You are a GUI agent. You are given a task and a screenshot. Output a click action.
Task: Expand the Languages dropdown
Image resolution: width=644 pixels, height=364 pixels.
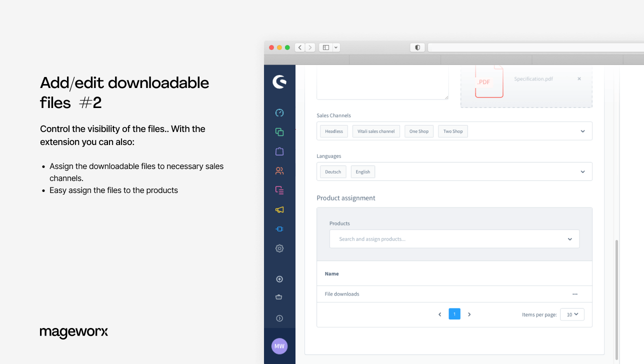click(582, 172)
